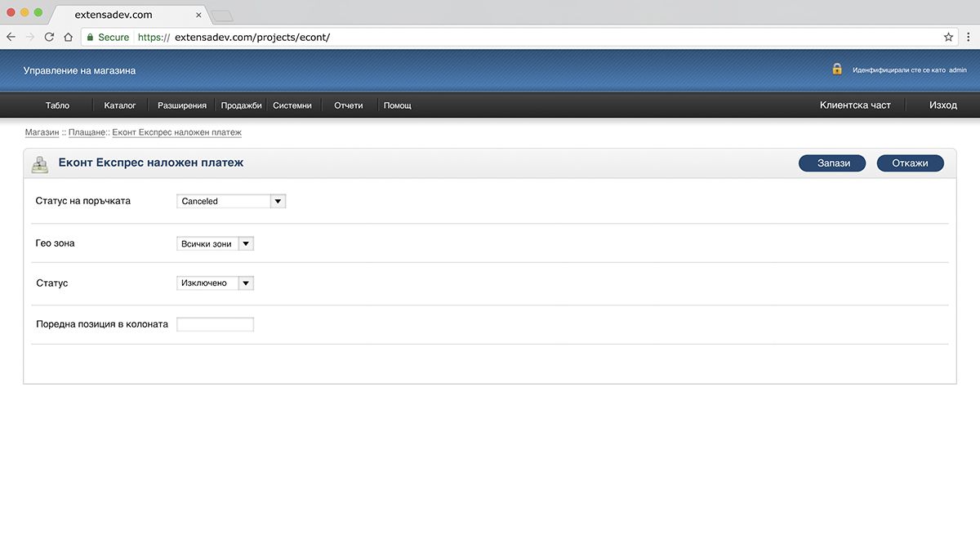Open the Разширения menu

(x=181, y=105)
